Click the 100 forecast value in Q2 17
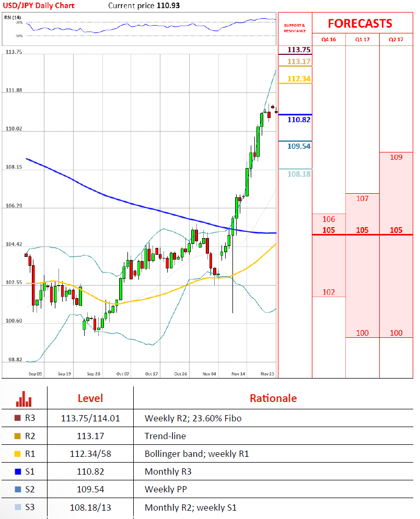Screen dimensions: 420x519 tap(396, 333)
